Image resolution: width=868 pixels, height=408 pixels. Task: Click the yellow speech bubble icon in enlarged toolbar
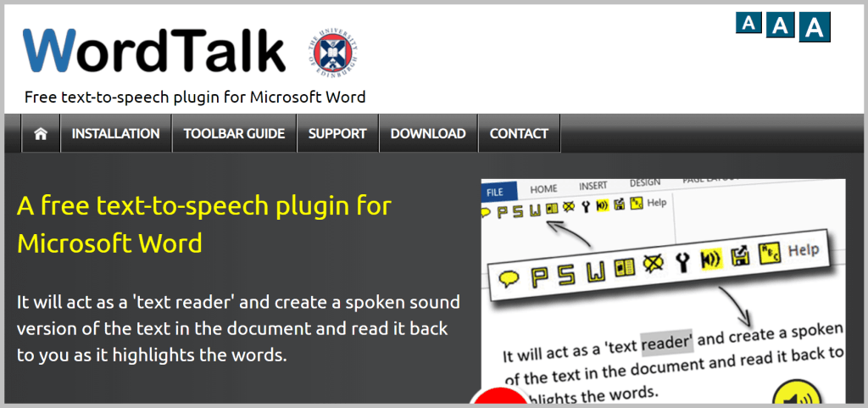(x=509, y=278)
